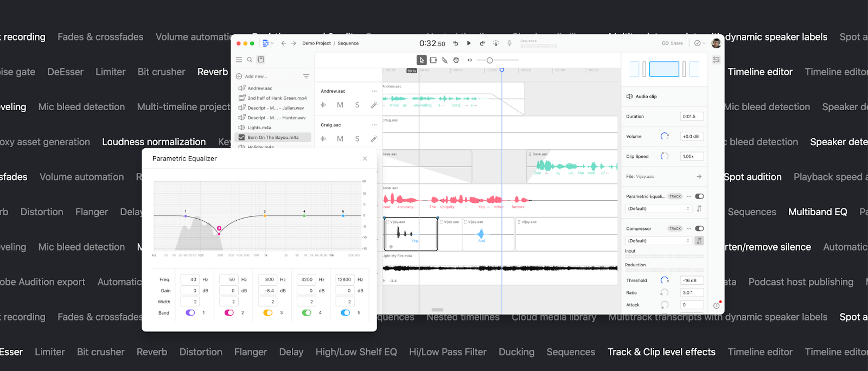The width and height of the screenshot is (868, 371).
Task: Adjust the Clip Speed knob
Action: [x=665, y=156]
